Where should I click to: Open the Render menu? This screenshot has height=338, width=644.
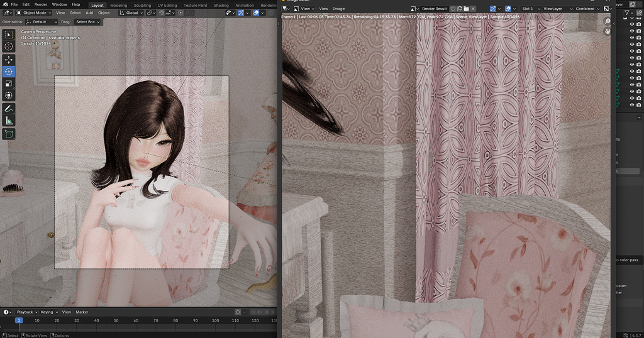[41, 4]
